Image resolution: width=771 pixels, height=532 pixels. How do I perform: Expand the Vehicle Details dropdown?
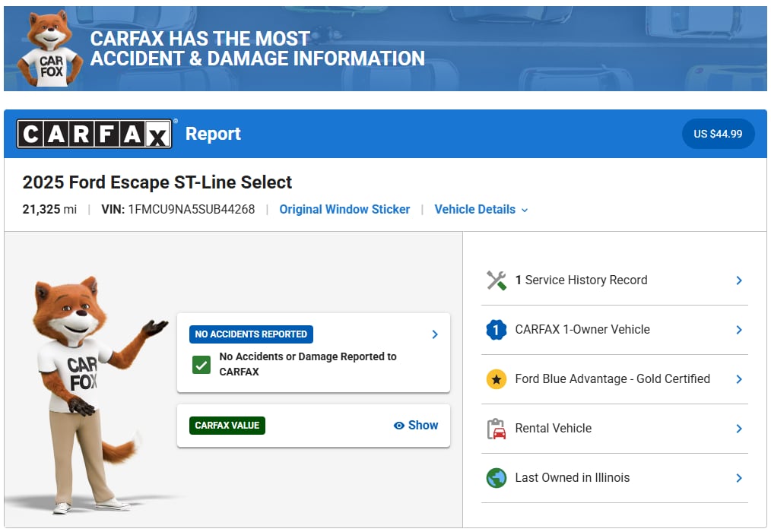coord(481,210)
